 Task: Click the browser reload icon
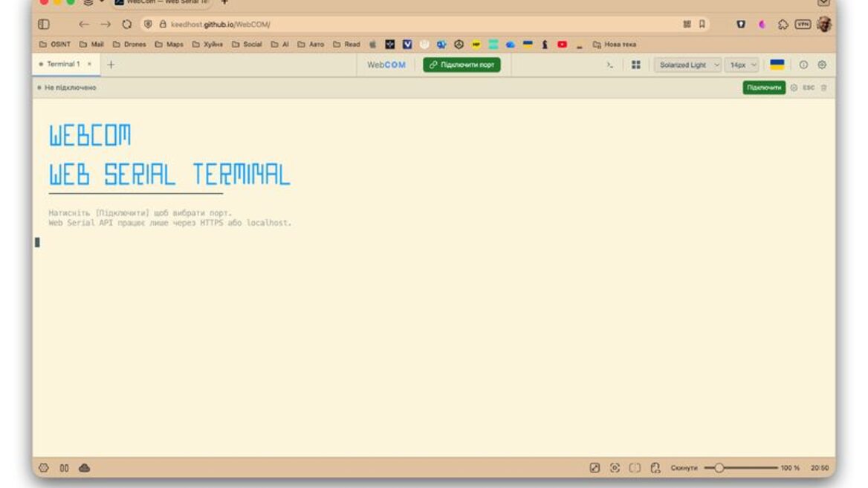coord(127,25)
